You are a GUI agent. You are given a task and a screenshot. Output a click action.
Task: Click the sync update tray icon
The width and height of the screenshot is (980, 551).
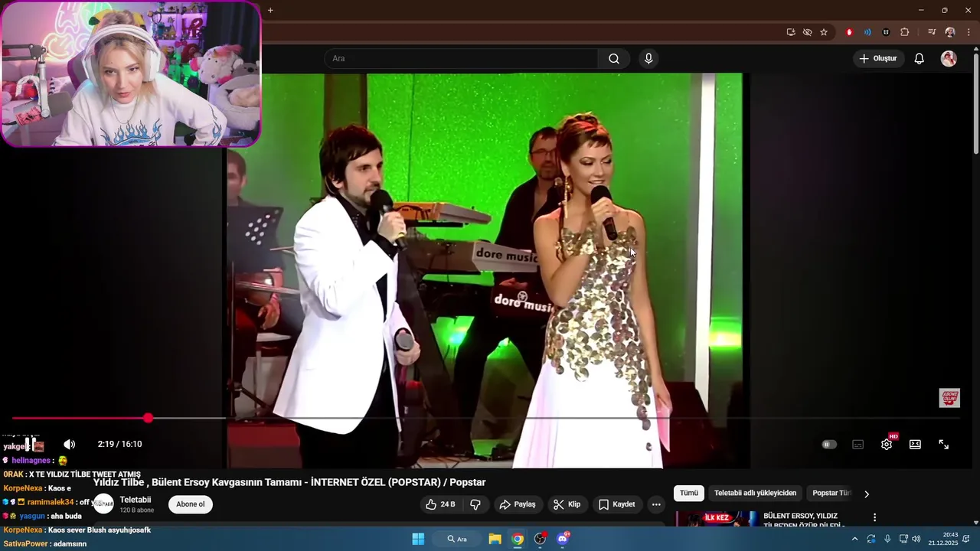click(x=871, y=540)
